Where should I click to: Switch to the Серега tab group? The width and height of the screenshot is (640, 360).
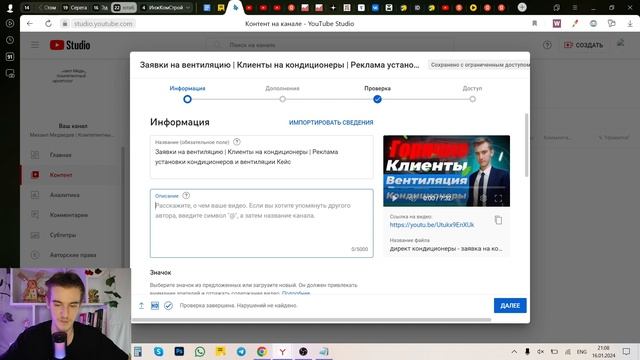tap(76, 7)
